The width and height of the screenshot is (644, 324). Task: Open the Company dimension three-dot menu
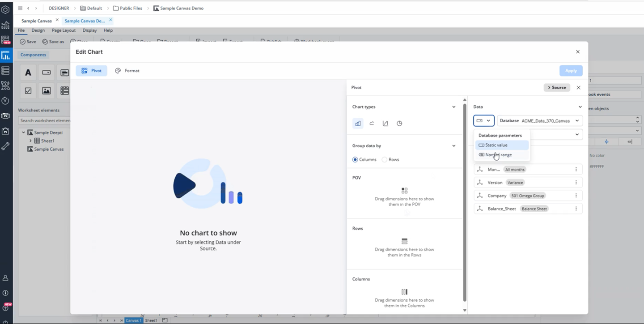click(x=576, y=196)
